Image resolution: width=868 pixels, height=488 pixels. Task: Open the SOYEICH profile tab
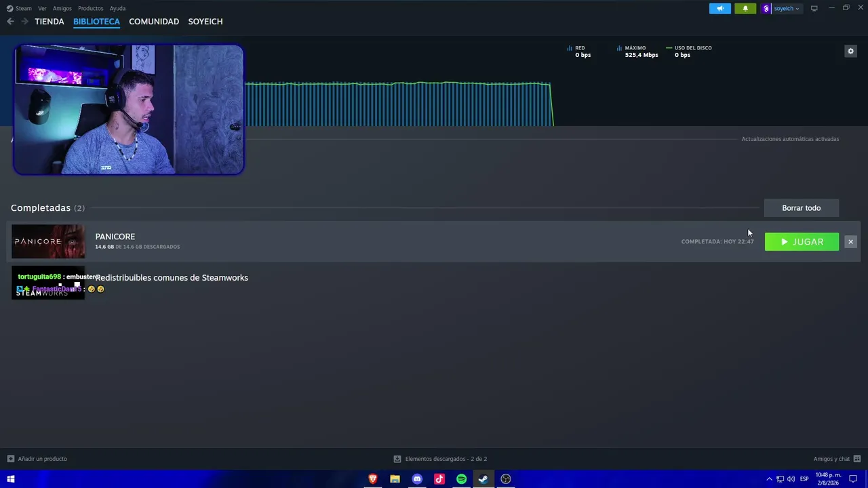[x=205, y=22]
